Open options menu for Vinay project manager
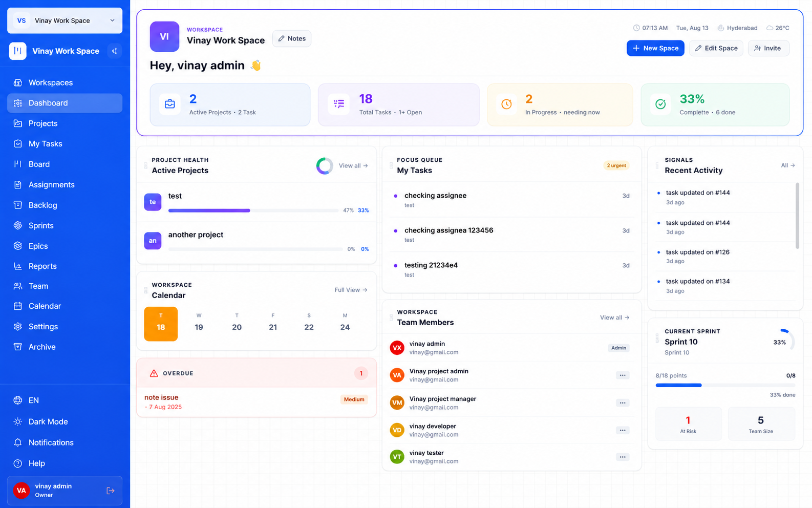Image resolution: width=812 pixels, height=508 pixels. click(623, 403)
